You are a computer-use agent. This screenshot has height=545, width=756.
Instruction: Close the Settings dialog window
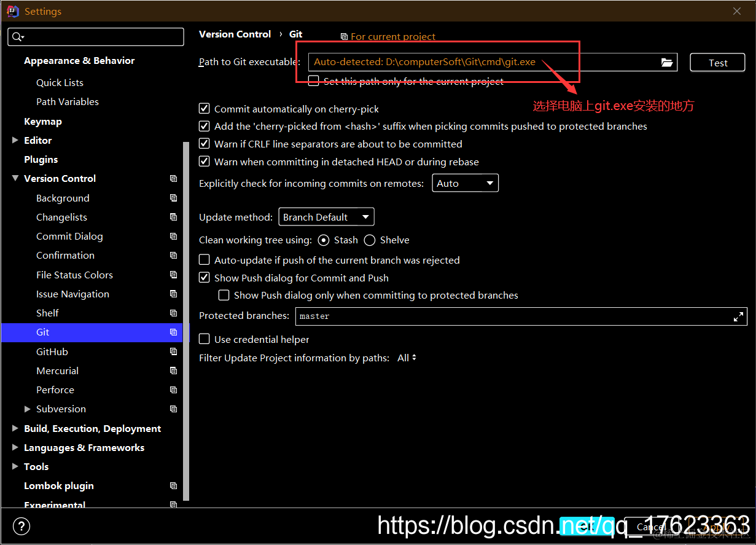(x=737, y=11)
